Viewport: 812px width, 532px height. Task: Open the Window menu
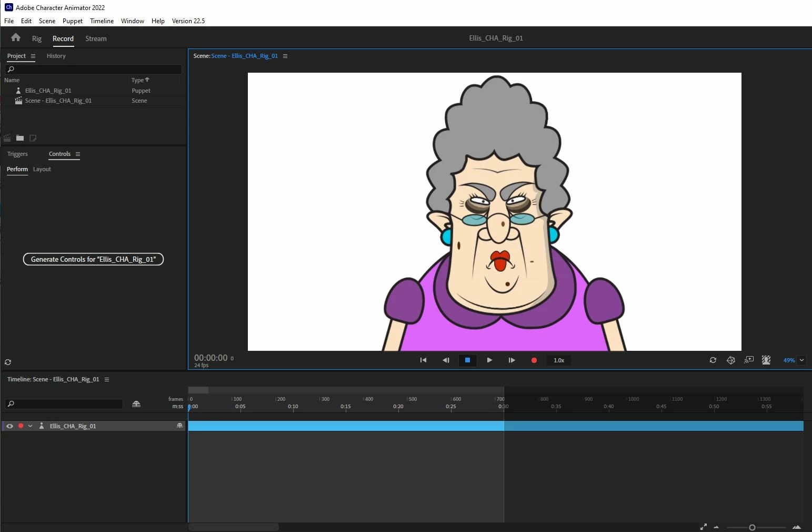tap(133, 21)
